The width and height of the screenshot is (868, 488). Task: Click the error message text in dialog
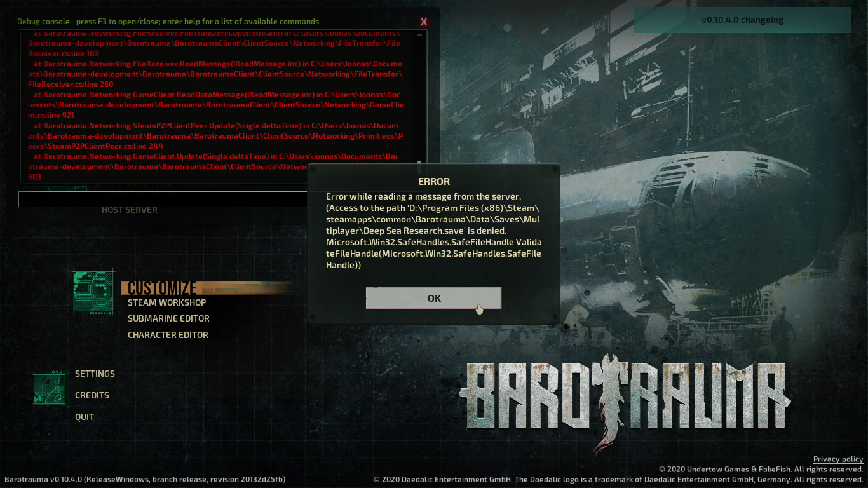pyautogui.click(x=433, y=231)
